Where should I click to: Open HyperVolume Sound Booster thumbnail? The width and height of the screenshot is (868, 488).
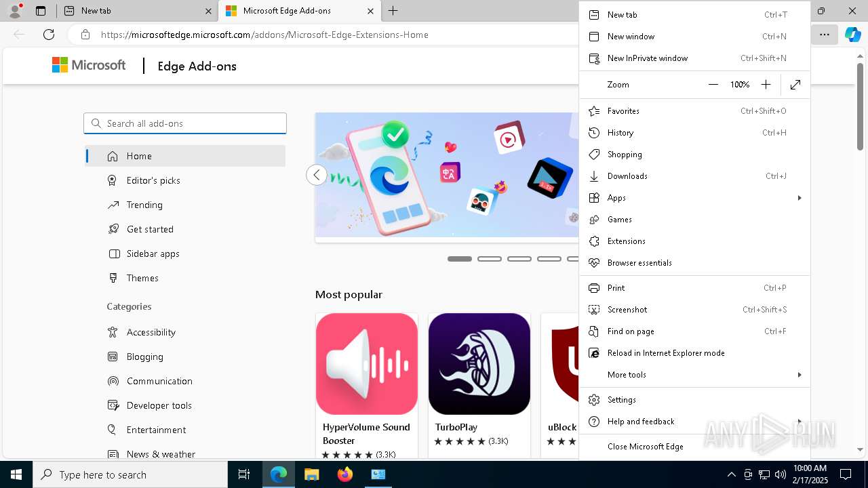click(x=367, y=364)
